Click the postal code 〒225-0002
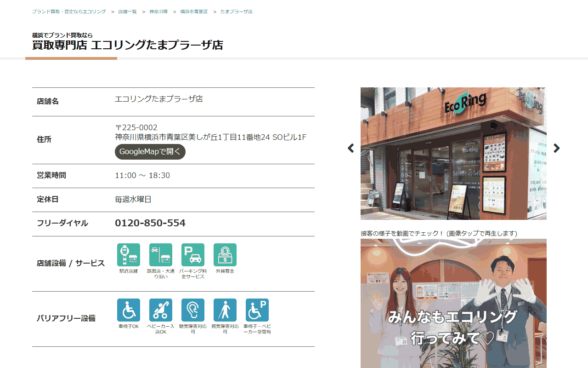The image size is (588, 368). (136, 127)
